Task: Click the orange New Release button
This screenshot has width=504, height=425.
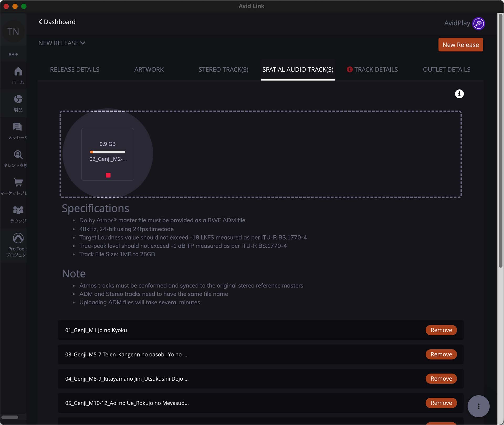Action: pyautogui.click(x=460, y=45)
